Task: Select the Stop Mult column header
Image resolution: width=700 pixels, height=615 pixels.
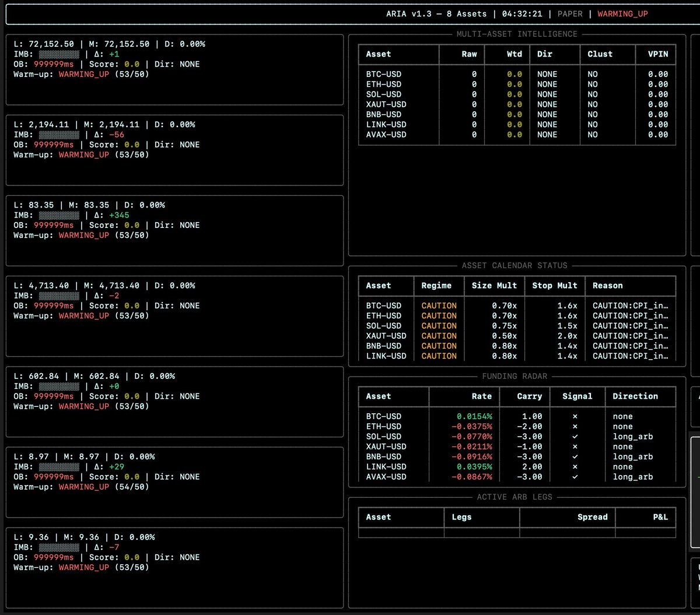Action: tap(555, 286)
